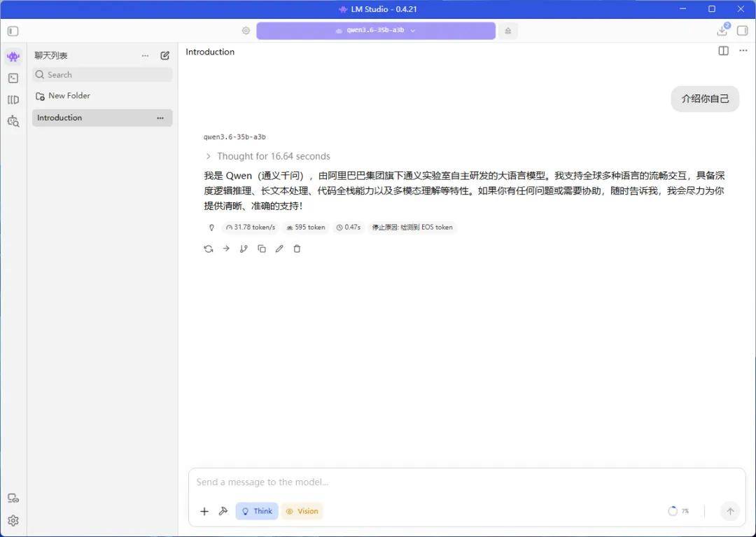Open the Introduction chat row ellipsis menu

click(x=160, y=118)
